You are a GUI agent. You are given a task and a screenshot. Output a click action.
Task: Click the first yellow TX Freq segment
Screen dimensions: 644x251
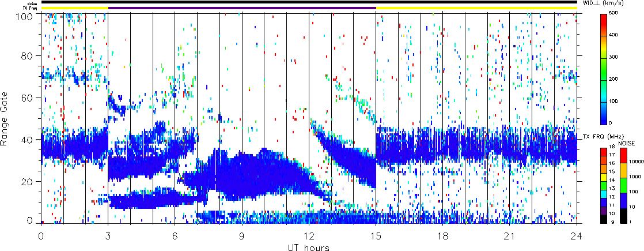(74, 8)
